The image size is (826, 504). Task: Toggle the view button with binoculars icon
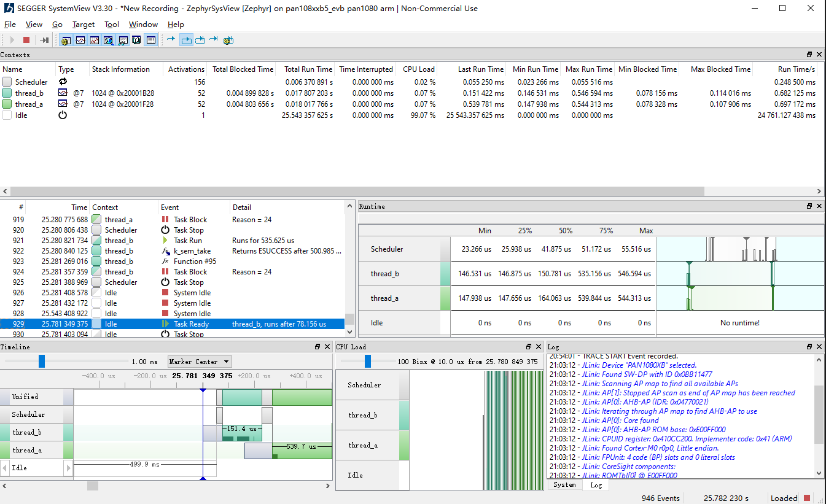(x=123, y=40)
